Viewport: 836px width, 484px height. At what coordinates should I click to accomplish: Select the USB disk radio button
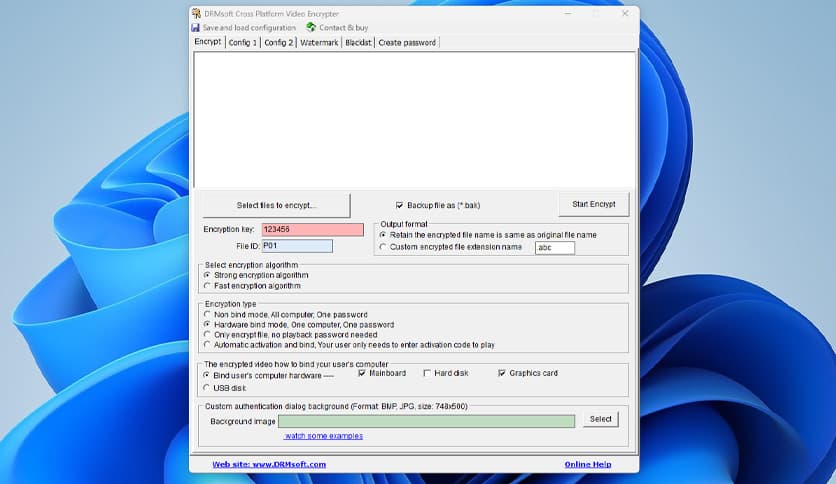[207, 388]
